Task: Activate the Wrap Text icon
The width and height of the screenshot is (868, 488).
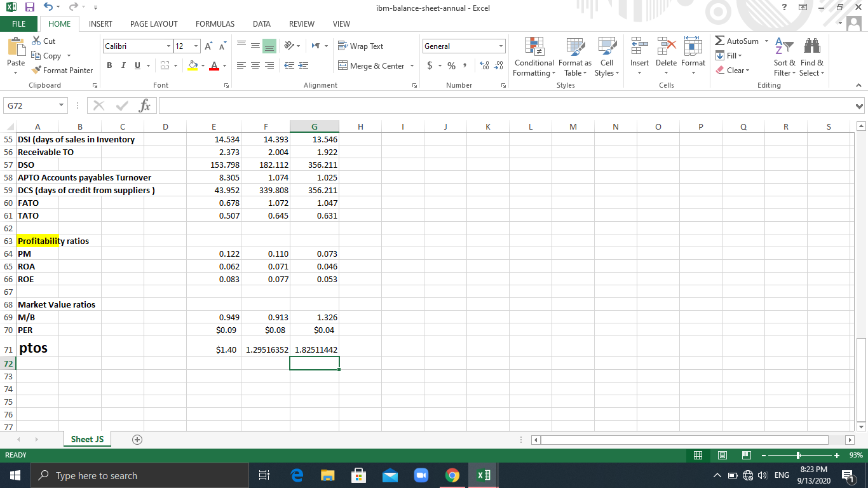Action: (362, 46)
